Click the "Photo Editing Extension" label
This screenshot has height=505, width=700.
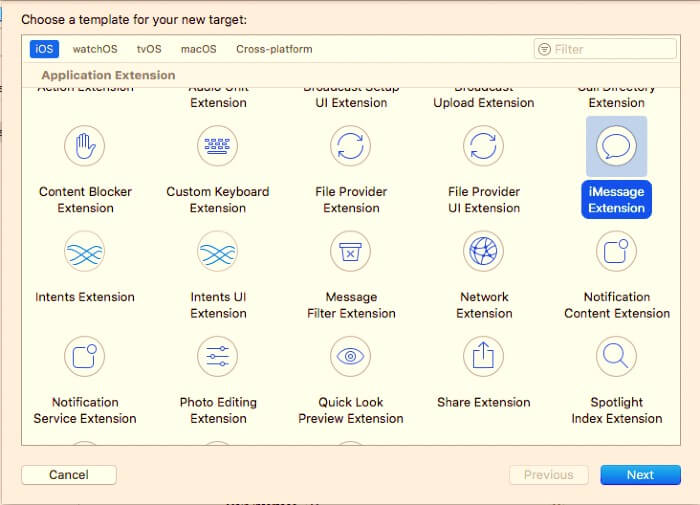click(x=218, y=410)
